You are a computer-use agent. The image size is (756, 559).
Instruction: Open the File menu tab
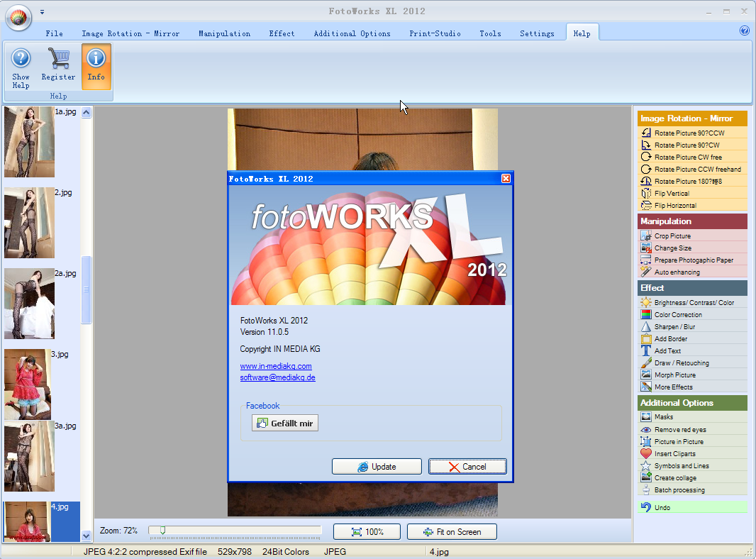click(x=54, y=33)
